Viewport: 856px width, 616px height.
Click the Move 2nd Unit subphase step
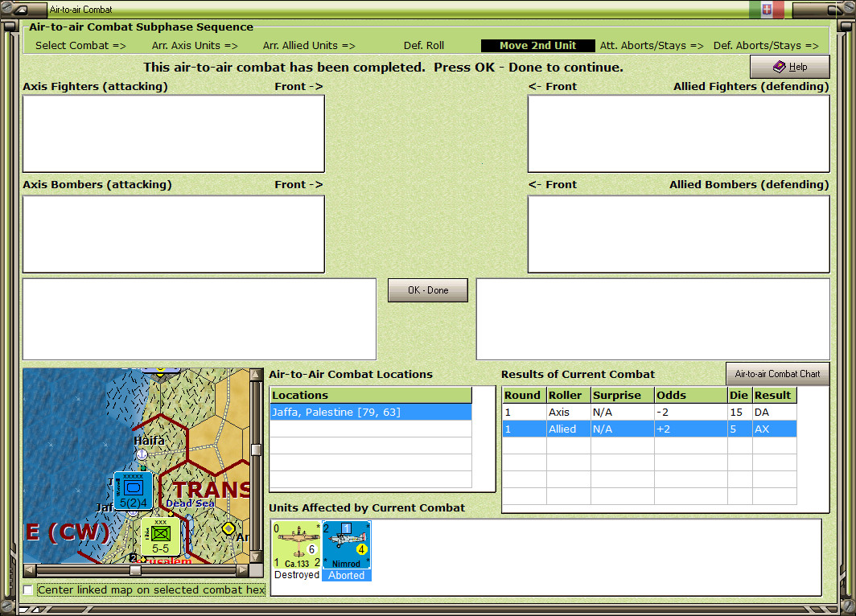point(537,46)
